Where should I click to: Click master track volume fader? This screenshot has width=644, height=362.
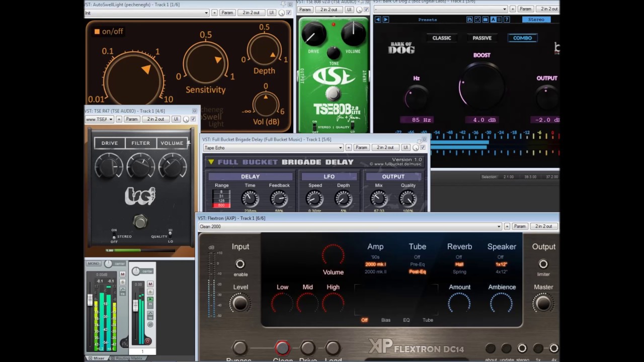pyautogui.click(x=90, y=300)
